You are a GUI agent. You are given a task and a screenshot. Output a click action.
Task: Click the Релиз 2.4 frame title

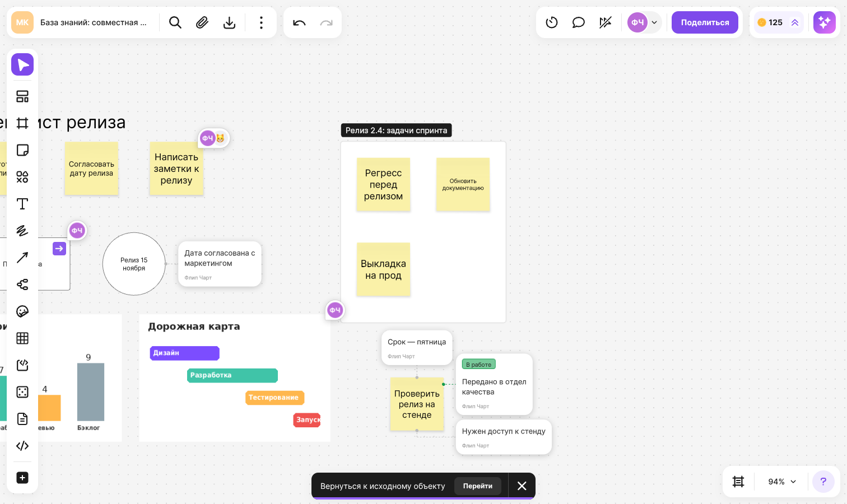[397, 130]
